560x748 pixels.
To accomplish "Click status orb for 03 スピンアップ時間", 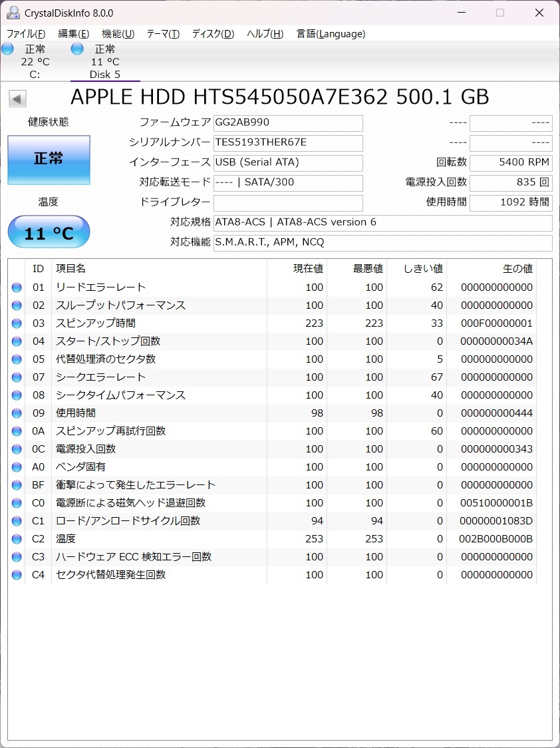I will tap(17, 323).
